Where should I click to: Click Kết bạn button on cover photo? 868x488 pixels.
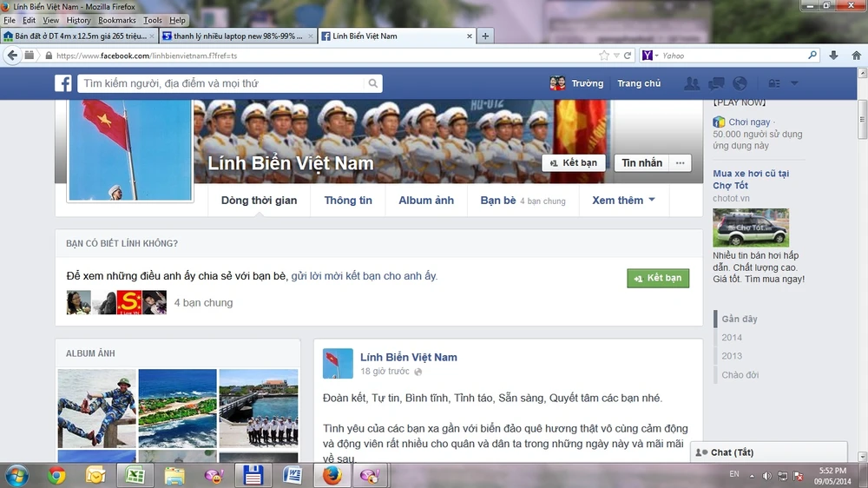point(574,163)
